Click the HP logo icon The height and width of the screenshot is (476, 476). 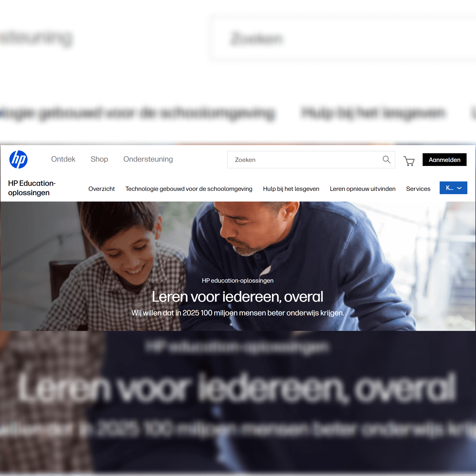click(x=18, y=159)
